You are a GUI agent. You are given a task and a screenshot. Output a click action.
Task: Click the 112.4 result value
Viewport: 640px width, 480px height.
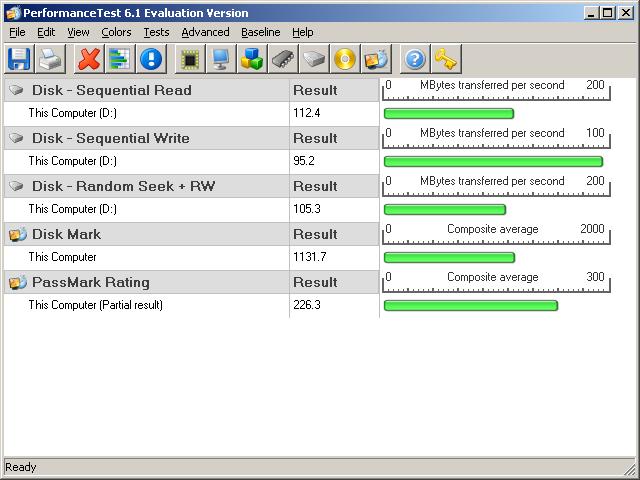(x=307, y=113)
